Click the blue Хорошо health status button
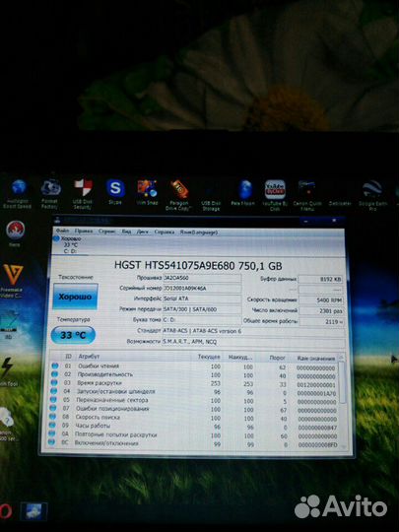Screen dimensions: 399x532 [x=75, y=297]
